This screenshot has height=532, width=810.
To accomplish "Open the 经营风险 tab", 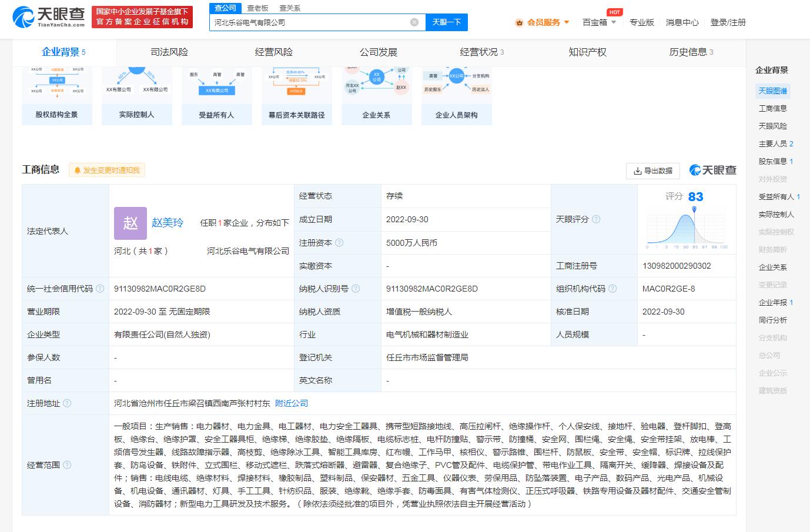I will 274,52.
